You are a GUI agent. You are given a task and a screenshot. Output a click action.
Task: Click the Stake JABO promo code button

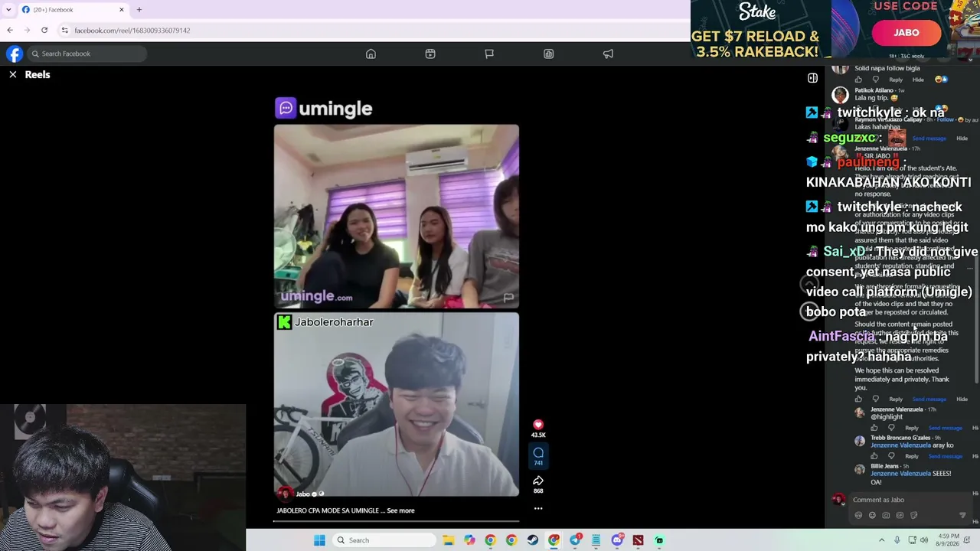(x=906, y=32)
